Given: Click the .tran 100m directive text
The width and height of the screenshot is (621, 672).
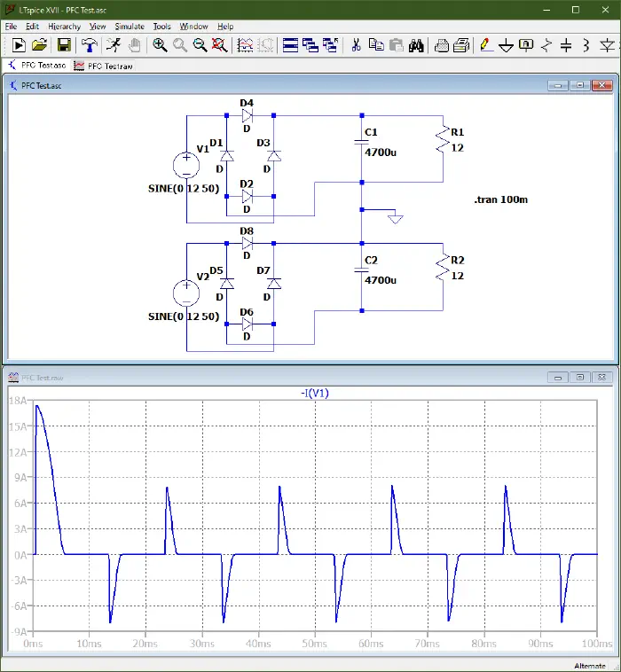Looking at the screenshot, I should pyautogui.click(x=500, y=199).
